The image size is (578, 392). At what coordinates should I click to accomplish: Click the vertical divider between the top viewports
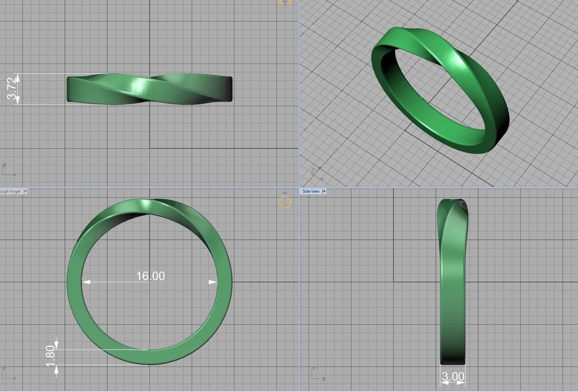coord(299,92)
